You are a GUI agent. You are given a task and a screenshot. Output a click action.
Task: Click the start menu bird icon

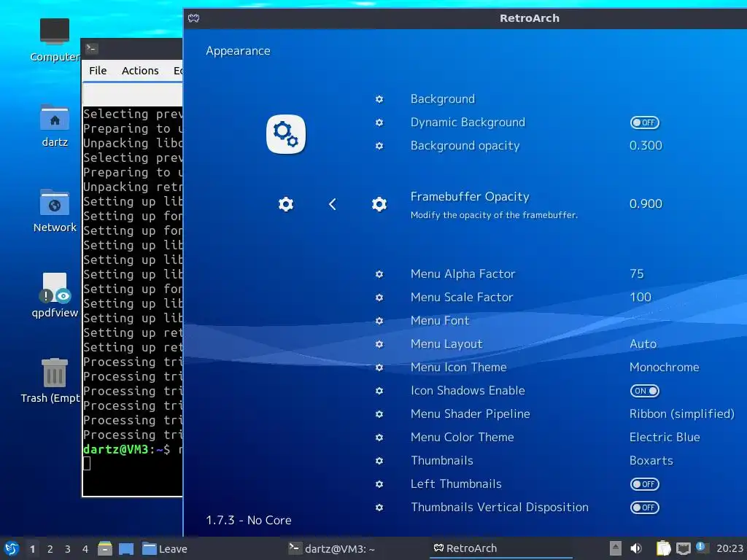click(12, 548)
